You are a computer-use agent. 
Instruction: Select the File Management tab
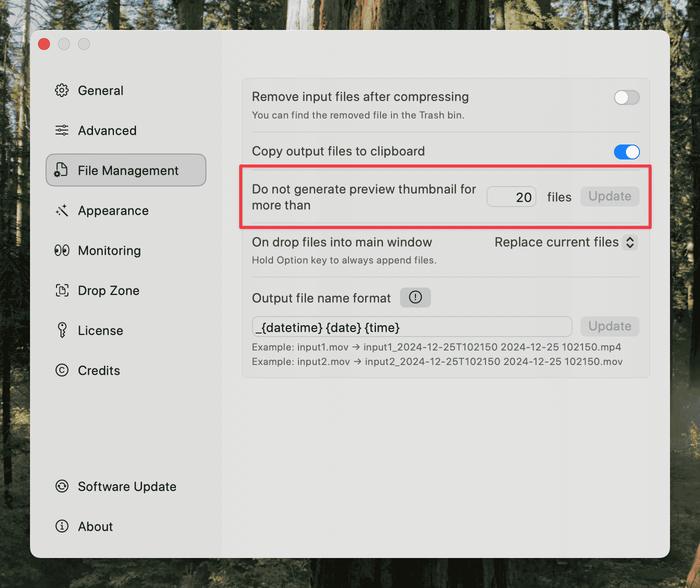click(x=126, y=170)
